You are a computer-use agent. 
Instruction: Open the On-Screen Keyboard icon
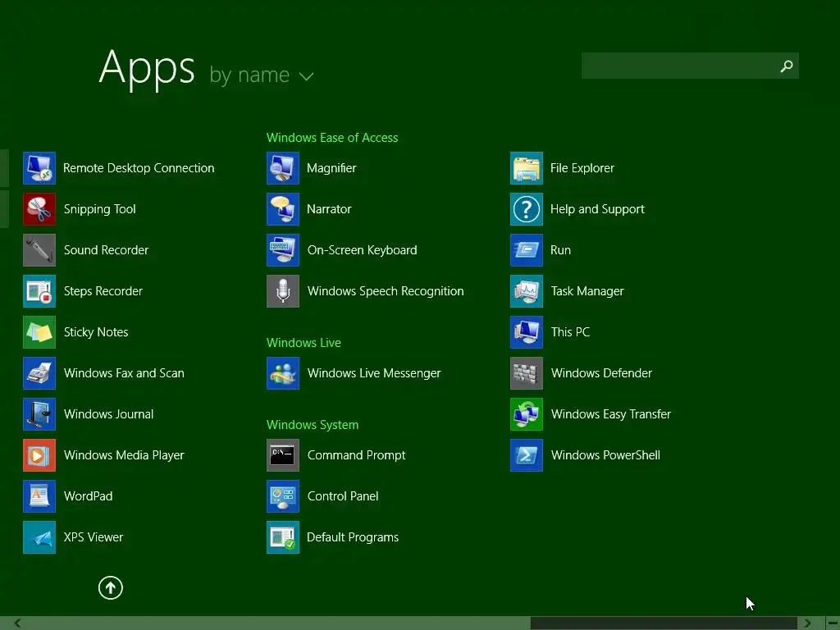tap(283, 250)
